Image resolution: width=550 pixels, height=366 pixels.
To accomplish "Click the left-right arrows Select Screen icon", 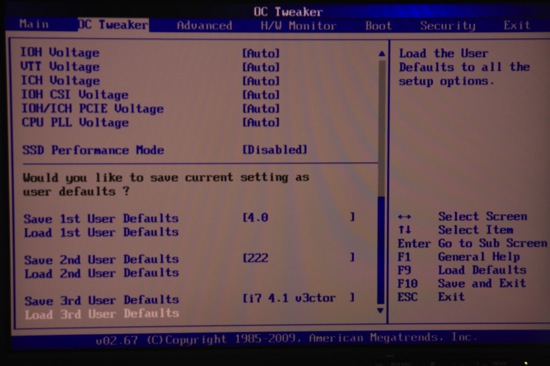I will (x=405, y=217).
